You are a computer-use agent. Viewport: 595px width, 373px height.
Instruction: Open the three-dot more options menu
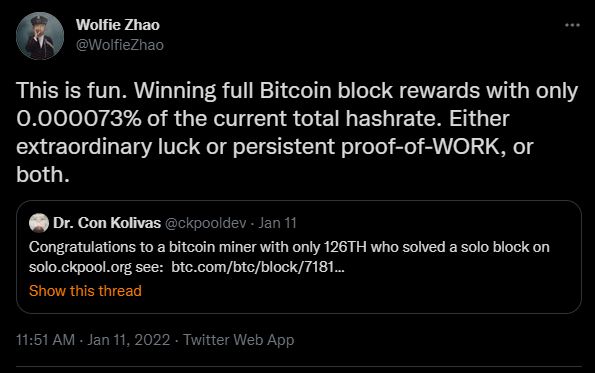[572, 25]
